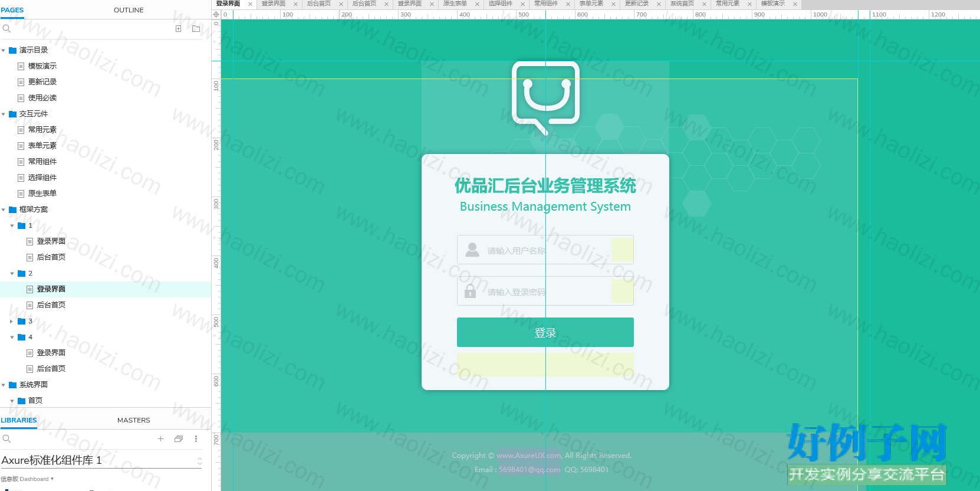This screenshot has width=980, height=491.
Task: Select 选择组件 page in the tree
Action: click(42, 178)
